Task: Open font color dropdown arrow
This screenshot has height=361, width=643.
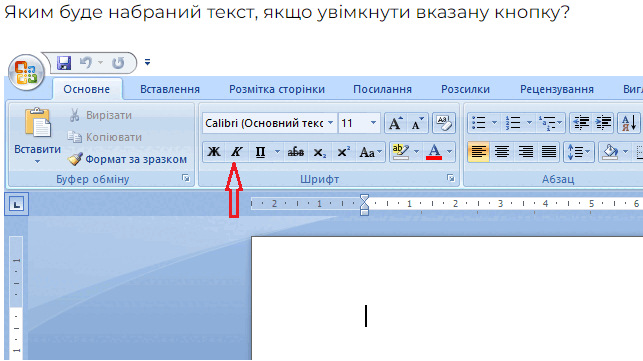Action: coord(449,152)
